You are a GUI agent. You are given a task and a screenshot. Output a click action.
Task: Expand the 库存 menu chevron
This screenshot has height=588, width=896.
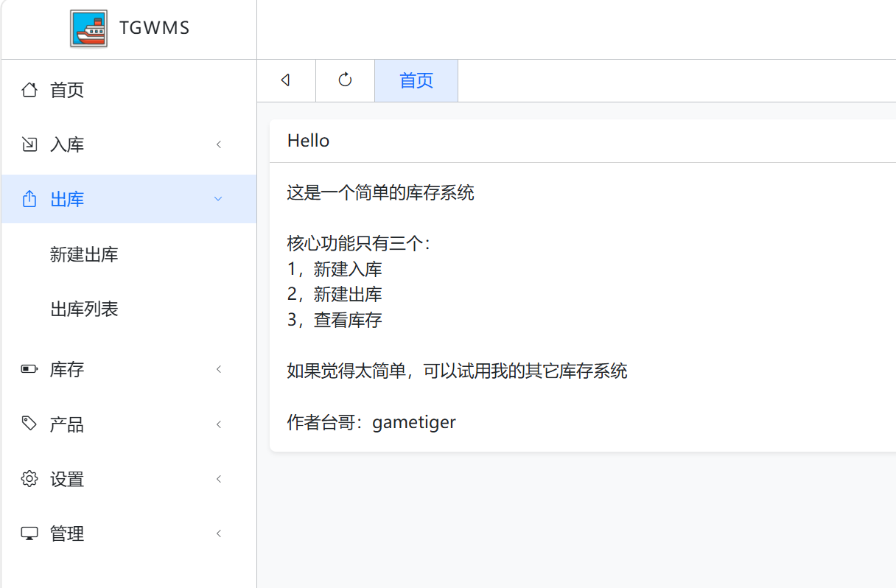tap(219, 369)
